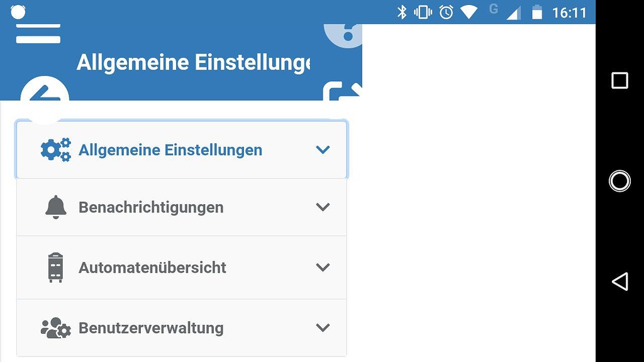Tap the Android recent apps square
The image size is (644, 362).
coord(619,80)
